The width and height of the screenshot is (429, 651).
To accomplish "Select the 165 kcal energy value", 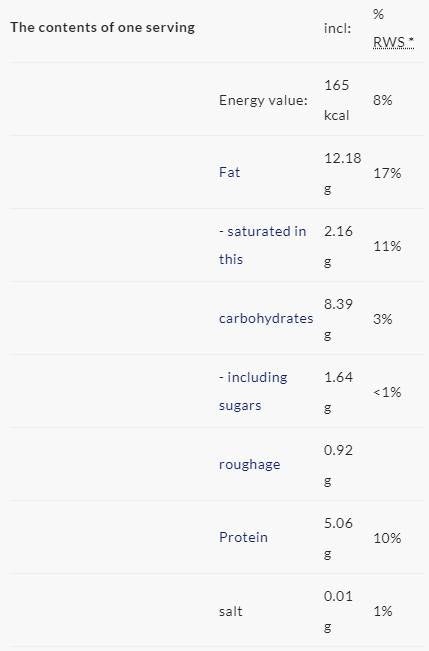I will point(337,100).
